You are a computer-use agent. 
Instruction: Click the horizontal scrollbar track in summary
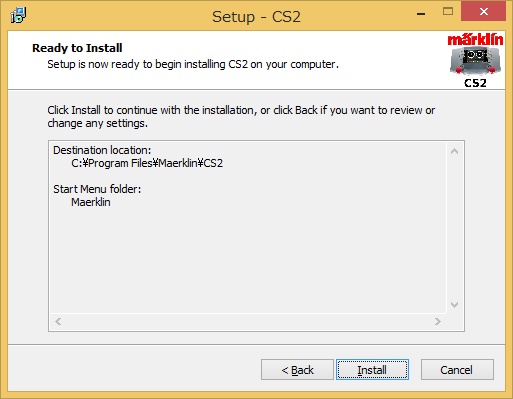[248, 321]
